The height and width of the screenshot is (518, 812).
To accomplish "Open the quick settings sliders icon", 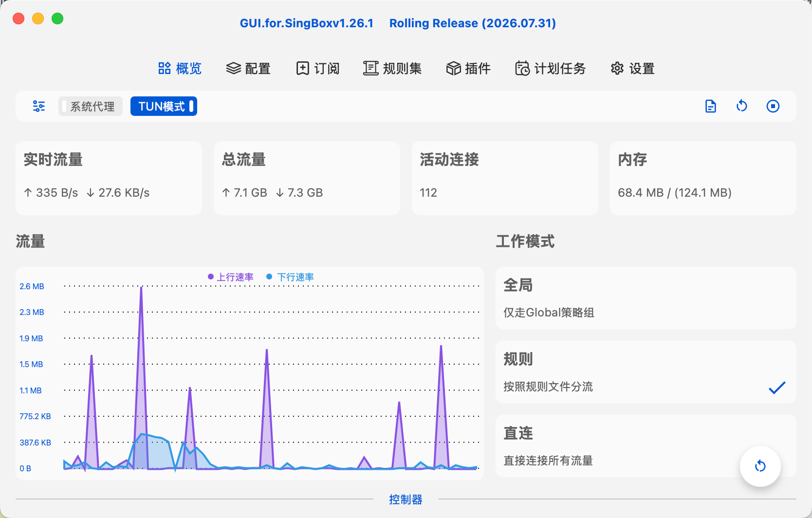I will [x=39, y=106].
